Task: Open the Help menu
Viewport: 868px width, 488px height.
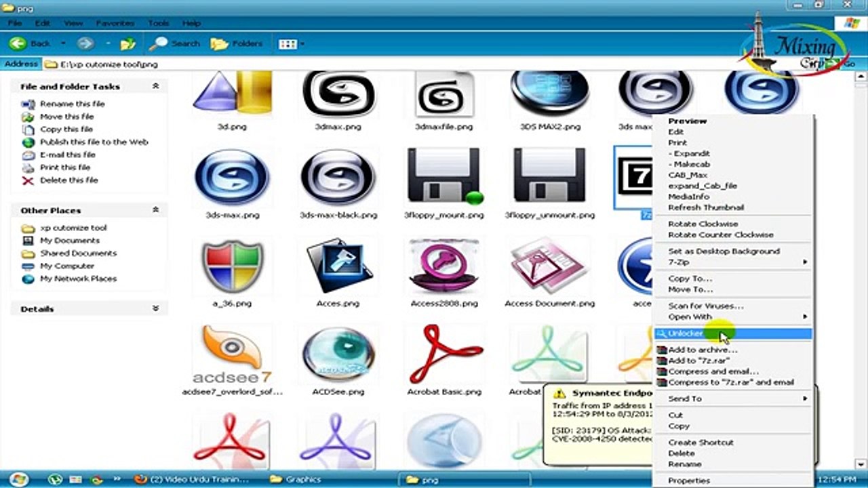Action: click(191, 23)
